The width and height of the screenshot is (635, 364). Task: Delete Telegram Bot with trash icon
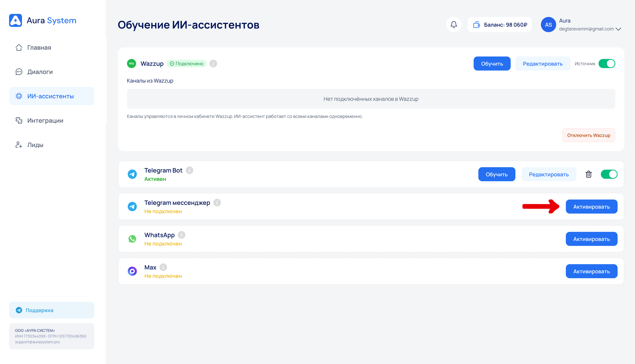589,174
